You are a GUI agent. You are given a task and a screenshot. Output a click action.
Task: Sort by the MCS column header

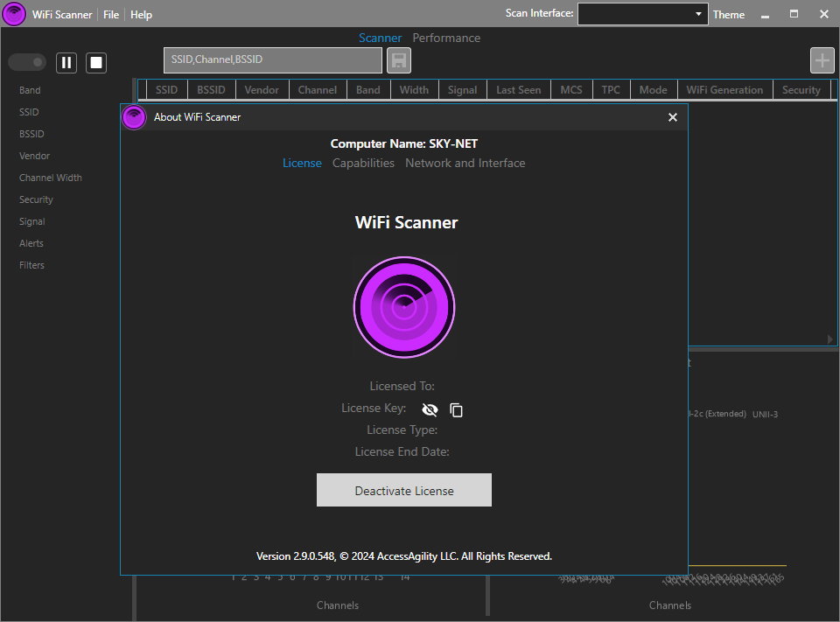[x=571, y=90]
